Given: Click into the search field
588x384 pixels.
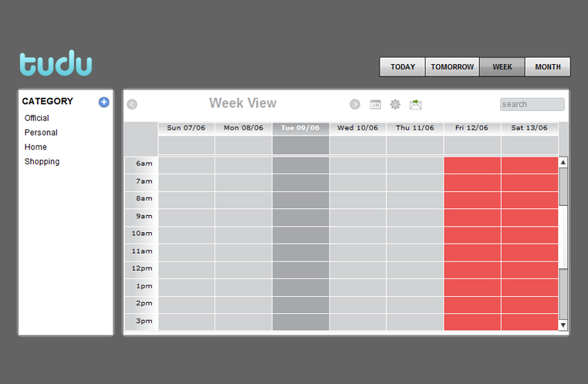Looking at the screenshot, I should pos(532,104).
